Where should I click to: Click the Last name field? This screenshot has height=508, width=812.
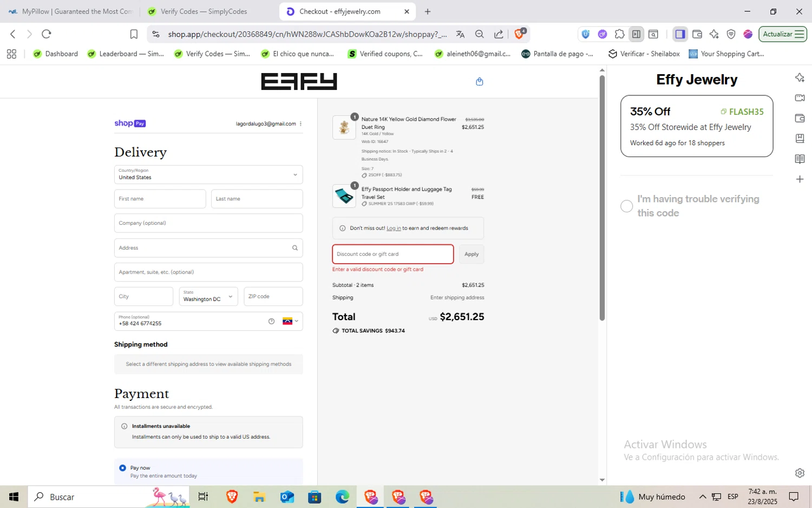257,199
